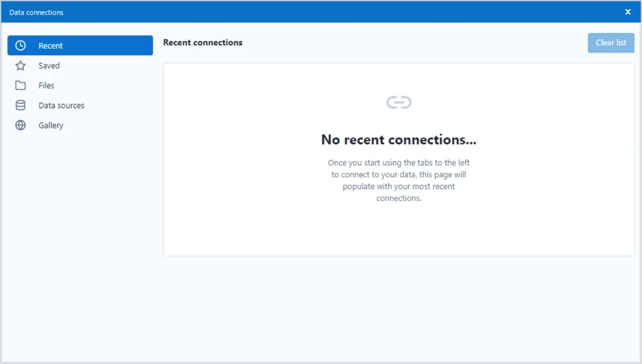Click the Recent connections heading
Screen dimensions: 642x364
pos(203,42)
